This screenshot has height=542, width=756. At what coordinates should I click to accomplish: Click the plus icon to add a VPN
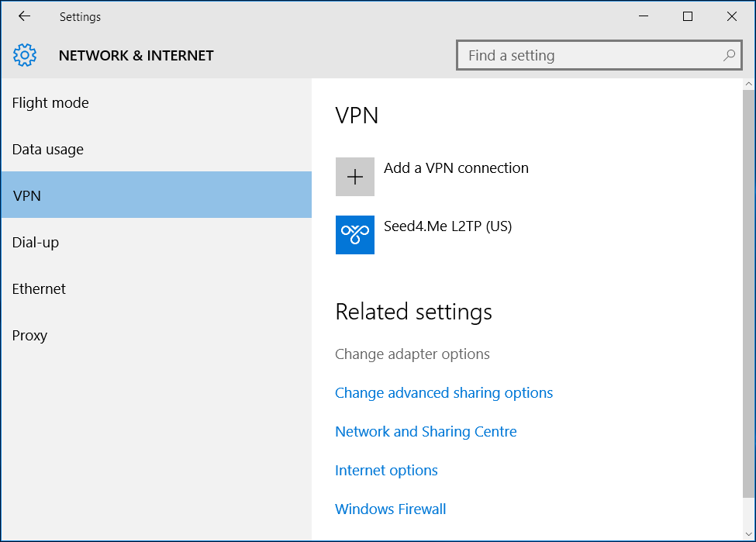354,176
